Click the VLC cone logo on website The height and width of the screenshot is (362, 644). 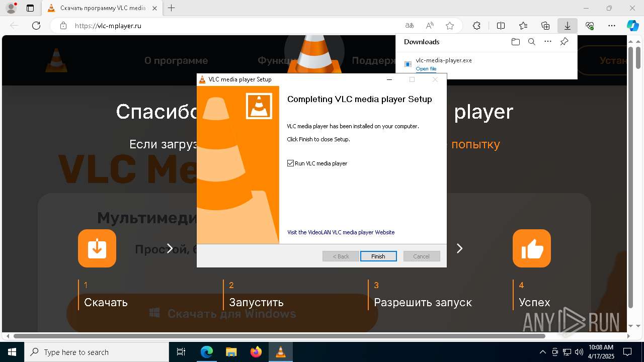pos(56,60)
